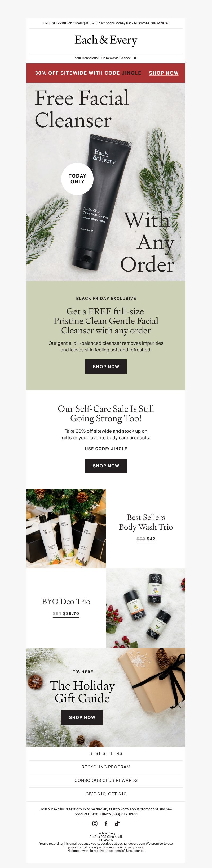Follow the free shipping 'SHOP NOW' link

(159, 23)
